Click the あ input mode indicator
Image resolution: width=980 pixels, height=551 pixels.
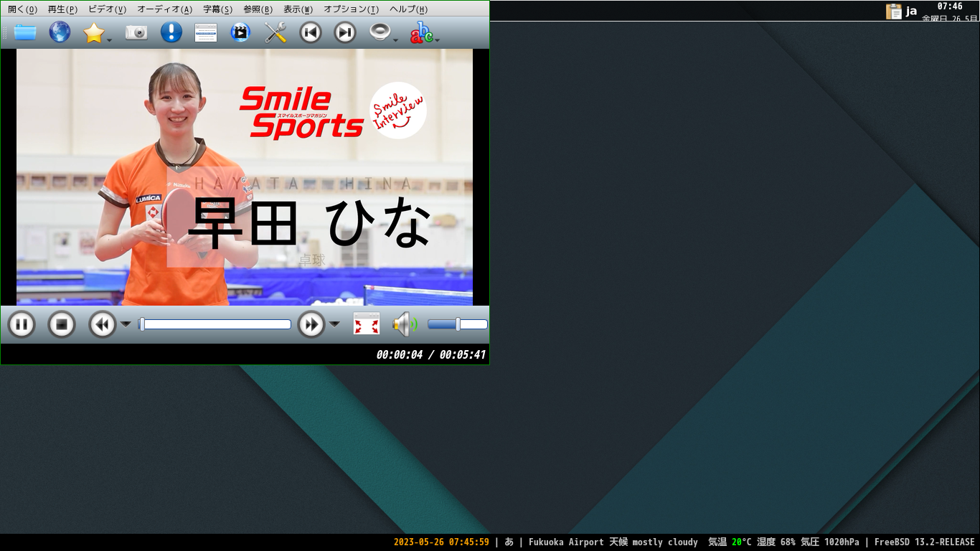pyautogui.click(x=509, y=542)
